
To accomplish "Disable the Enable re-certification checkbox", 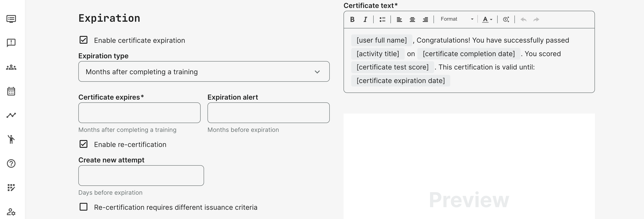I will (x=84, y=144).
